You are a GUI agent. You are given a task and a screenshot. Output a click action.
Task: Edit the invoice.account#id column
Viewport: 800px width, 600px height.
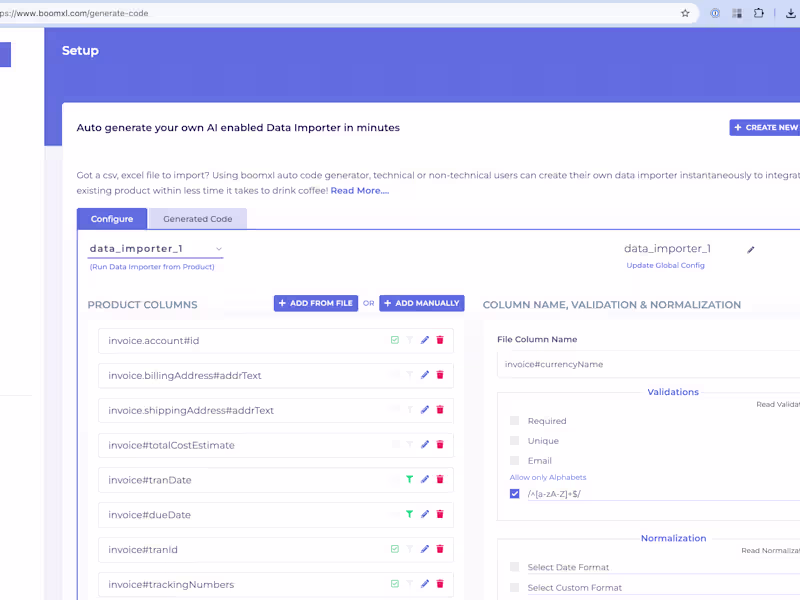(425, 340)
